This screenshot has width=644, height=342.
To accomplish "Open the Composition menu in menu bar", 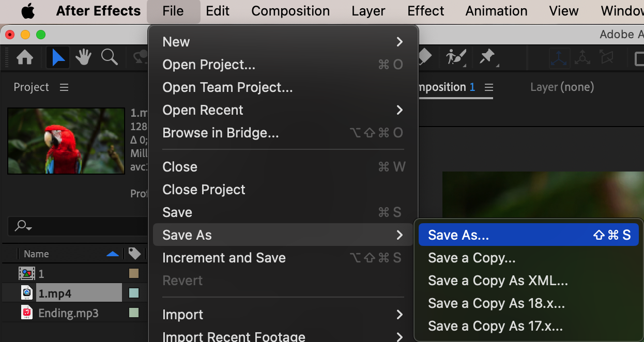I will click(290, 11).
